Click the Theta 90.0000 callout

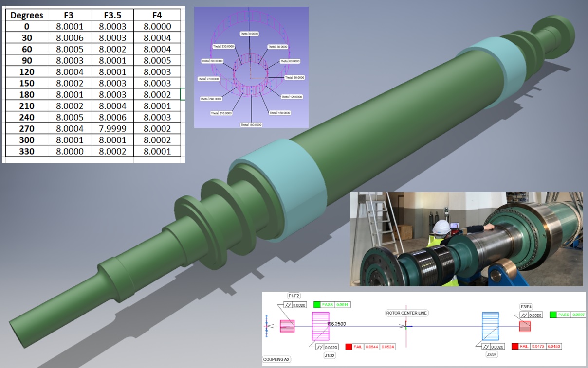[x=294, y=78]
